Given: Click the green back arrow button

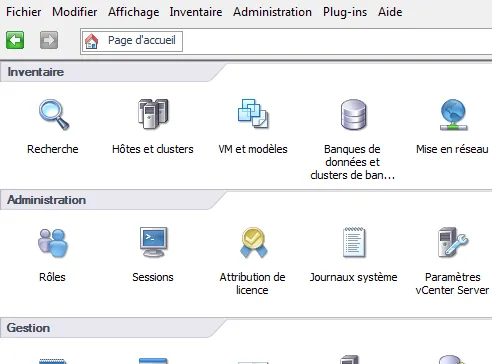Looking at the screenshot, I should point(15,40).
